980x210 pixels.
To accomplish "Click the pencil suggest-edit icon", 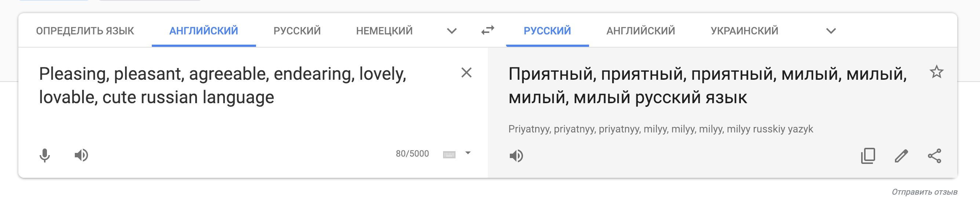I will point(901,156).
